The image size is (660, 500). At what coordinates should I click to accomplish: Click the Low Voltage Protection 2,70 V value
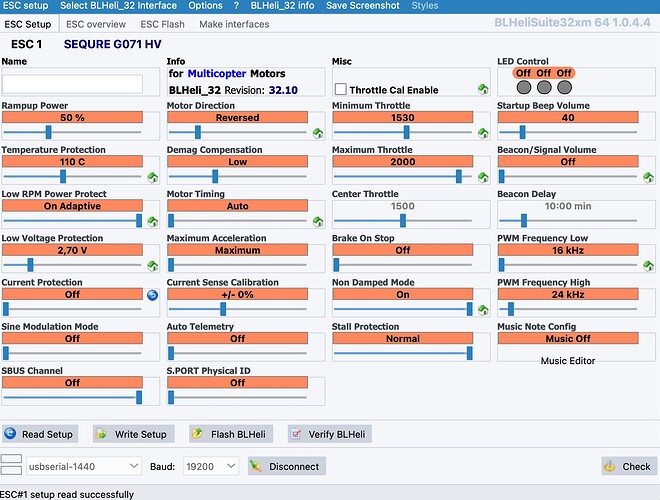pos(72,250)
